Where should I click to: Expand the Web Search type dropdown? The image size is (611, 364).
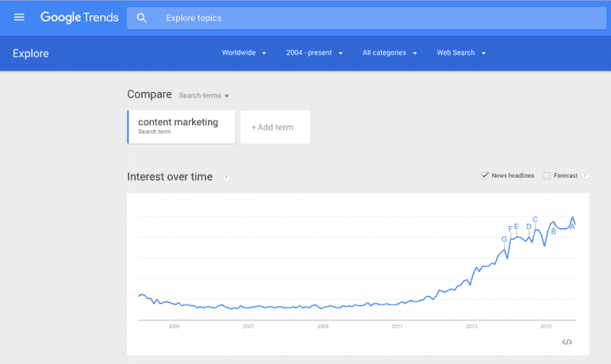(x=461, y=53)
